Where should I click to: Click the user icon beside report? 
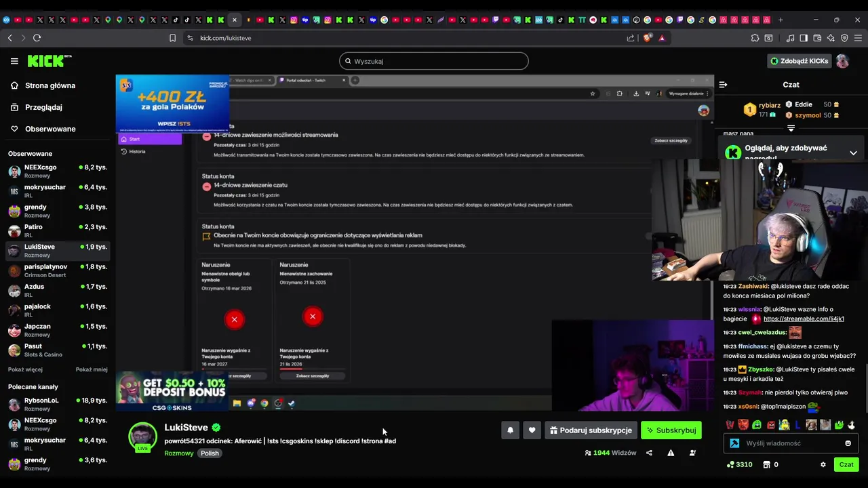tap(692, 453)
